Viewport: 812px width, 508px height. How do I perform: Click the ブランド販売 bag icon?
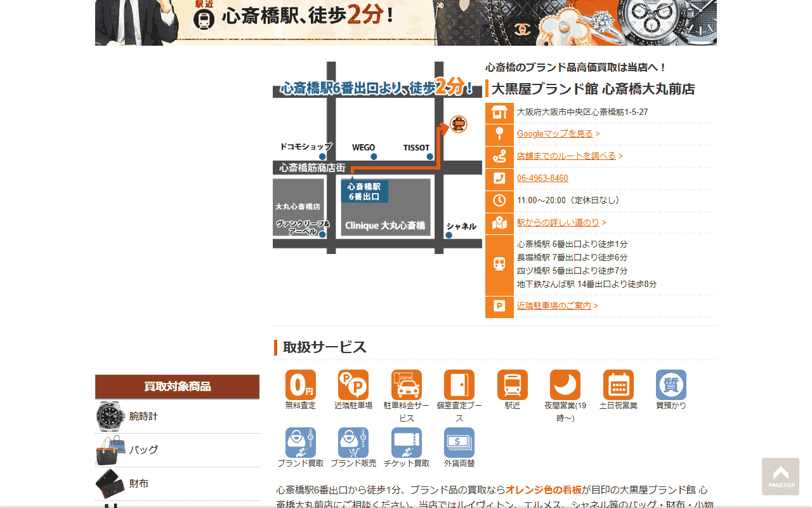click(353, 443)
